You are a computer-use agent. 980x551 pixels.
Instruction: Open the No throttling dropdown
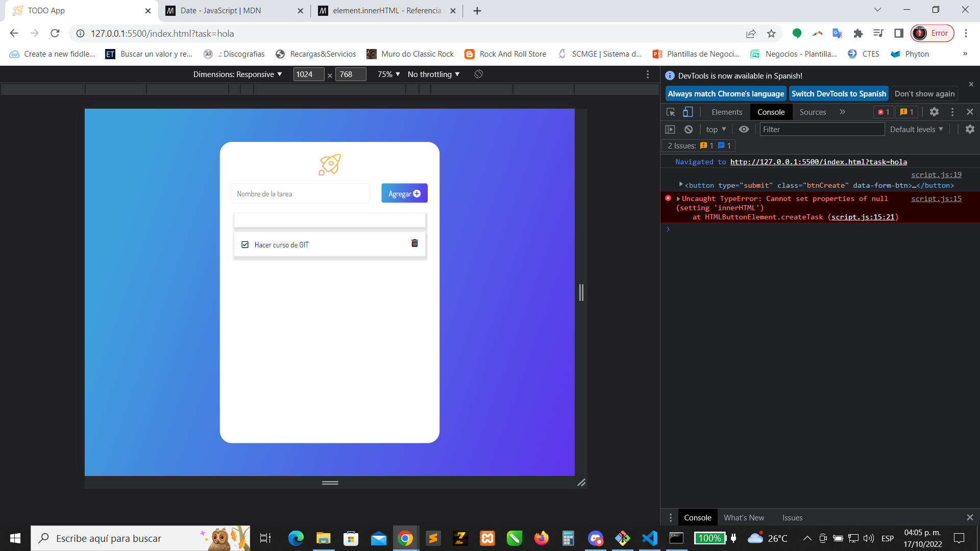click(x=433, y=74)
